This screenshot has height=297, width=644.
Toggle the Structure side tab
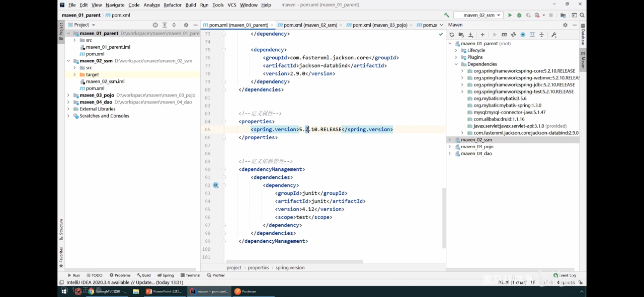click(61, 230)
